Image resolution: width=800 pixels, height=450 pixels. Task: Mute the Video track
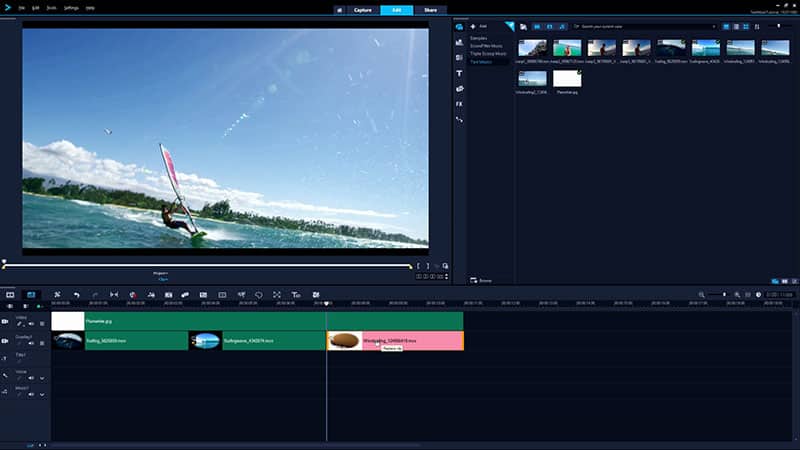click(x=31, y=324)
